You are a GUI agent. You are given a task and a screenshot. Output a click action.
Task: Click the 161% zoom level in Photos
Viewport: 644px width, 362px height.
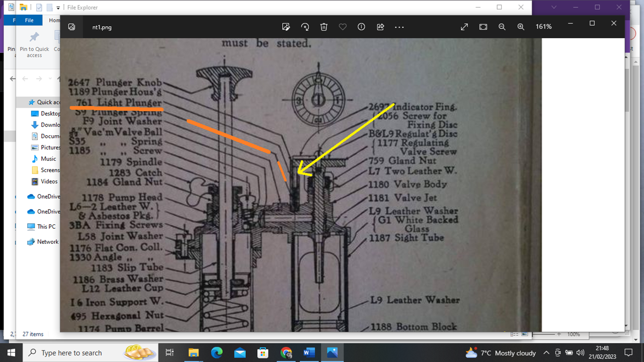coord(543,27)
